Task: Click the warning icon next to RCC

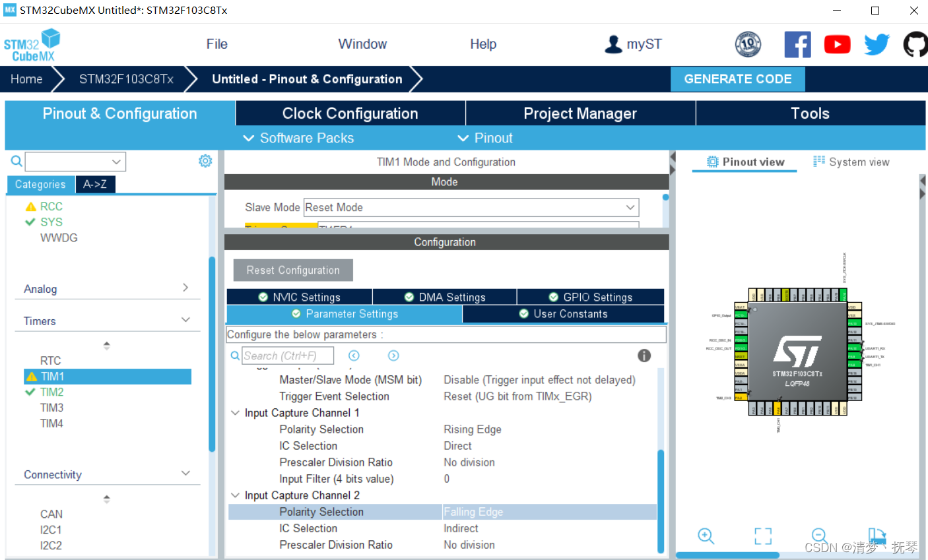Action: pos(30,206)
